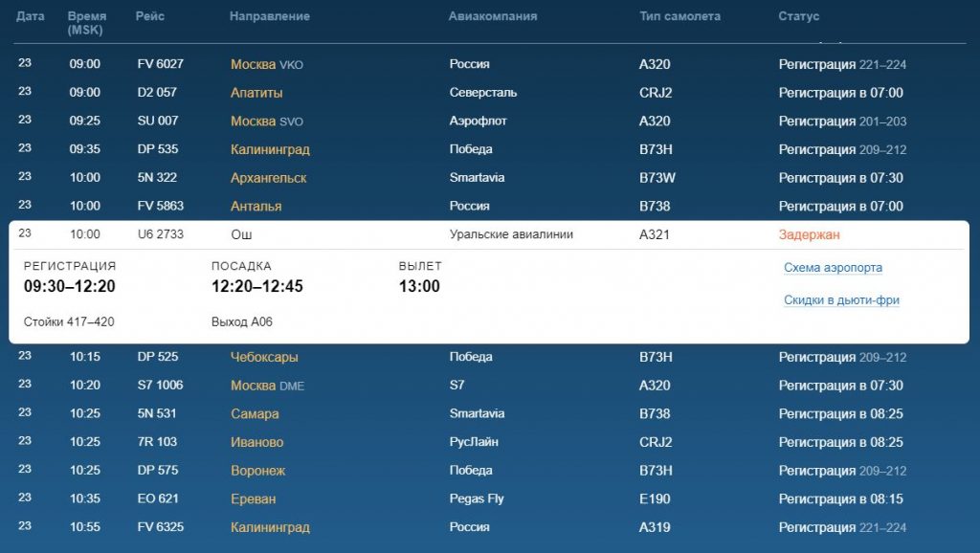This screenshot has height=553, width=980.
Task: Open the Скидки в дьюти-фри link
Action: click(841, 299)
